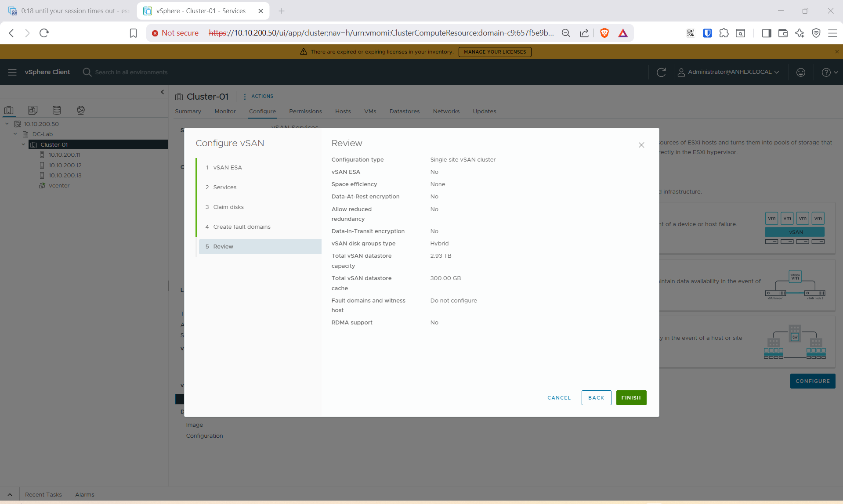Switch to the Hosts tab
The width and height of the screenshot is (843, 504).
[x=343, y=112]
